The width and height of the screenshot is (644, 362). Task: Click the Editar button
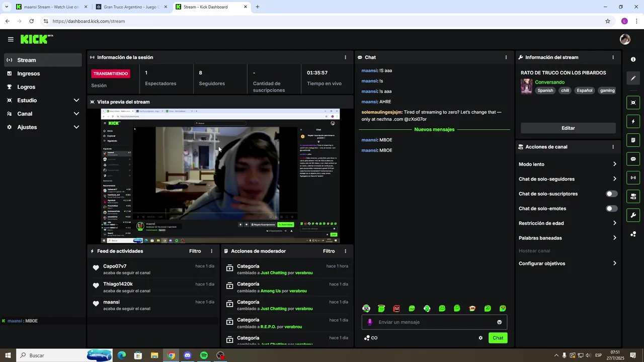pyautogui.click(x=568, y=128)
